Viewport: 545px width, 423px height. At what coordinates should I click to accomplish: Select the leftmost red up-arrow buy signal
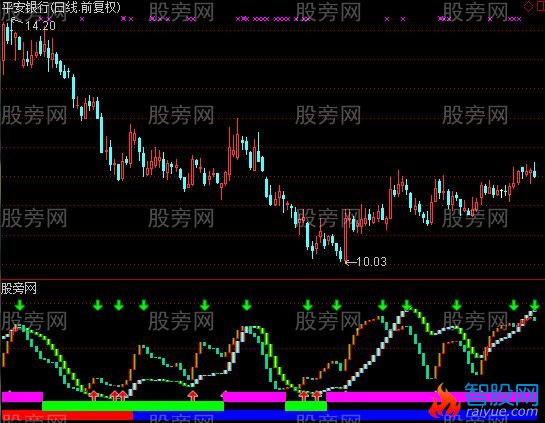pos(93,395)
